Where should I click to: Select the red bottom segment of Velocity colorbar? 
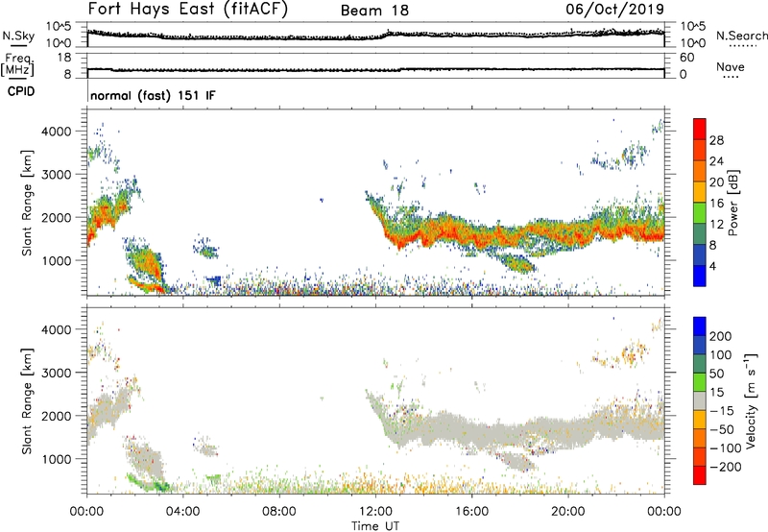[700, 475]
